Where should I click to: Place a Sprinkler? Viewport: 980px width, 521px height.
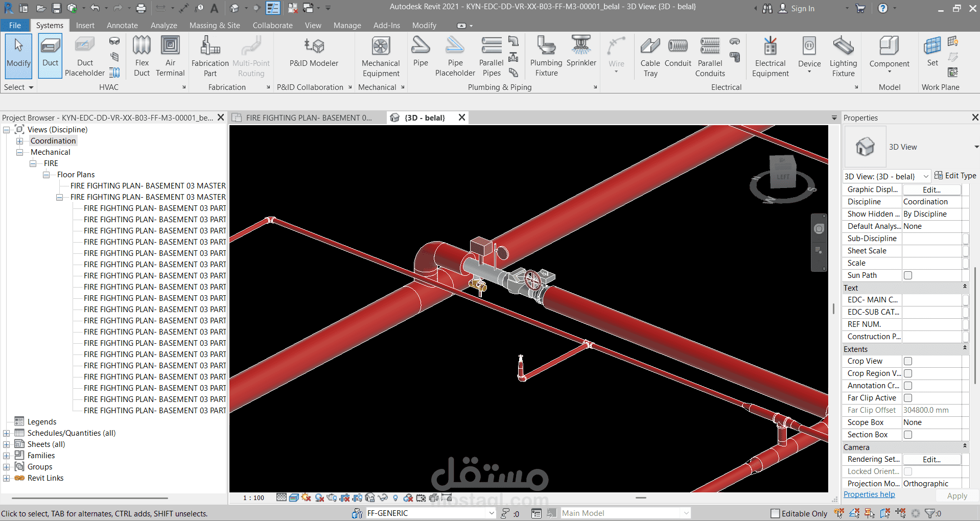[x=581, y=51]
